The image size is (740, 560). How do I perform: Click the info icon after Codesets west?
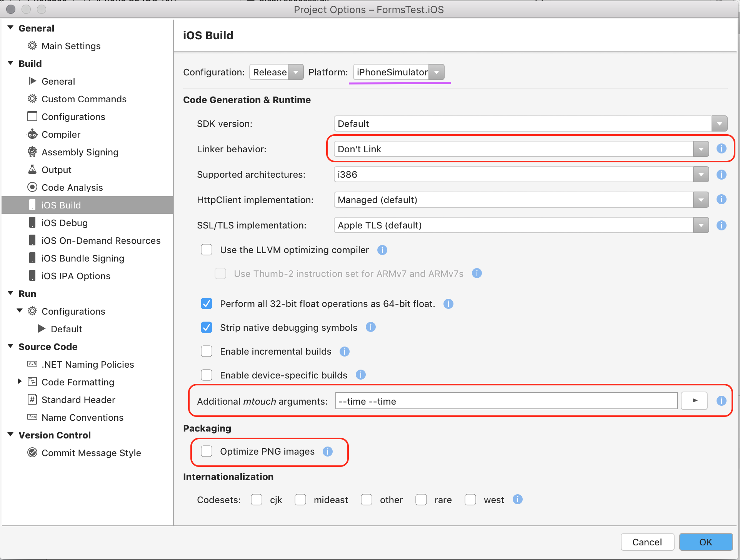pos(517,499)
